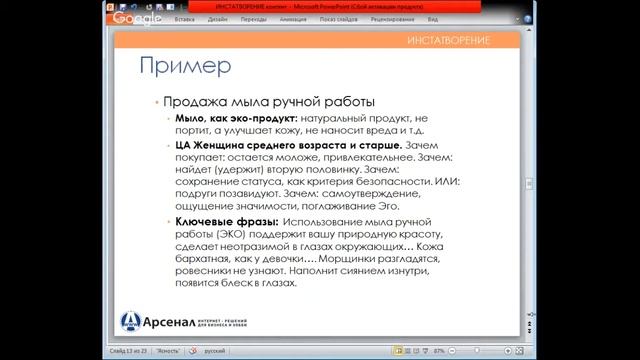Click vertical scrollbar up arrow

(529, 30)
